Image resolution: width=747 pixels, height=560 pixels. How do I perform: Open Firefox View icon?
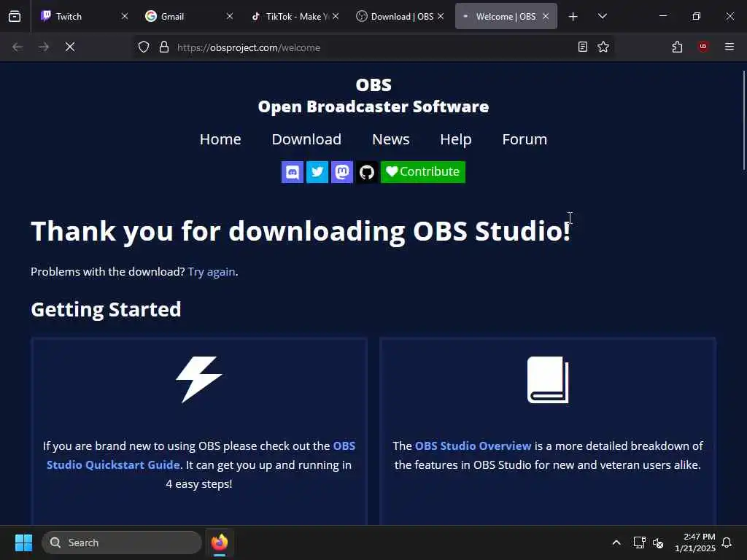15,16
